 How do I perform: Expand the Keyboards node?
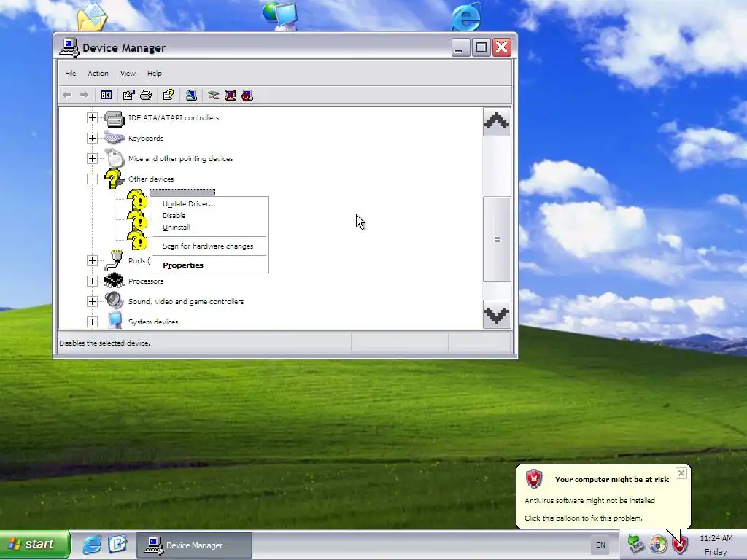(x=93, y=138)
